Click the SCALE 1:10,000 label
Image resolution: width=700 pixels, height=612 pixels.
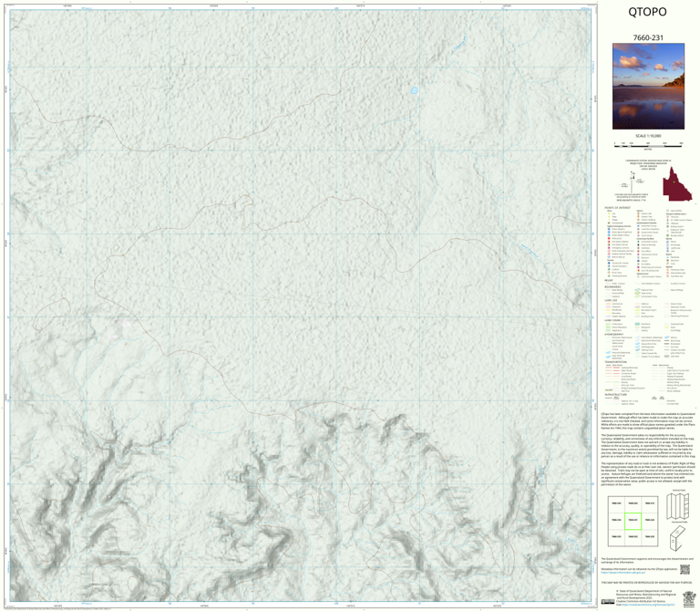648,136
